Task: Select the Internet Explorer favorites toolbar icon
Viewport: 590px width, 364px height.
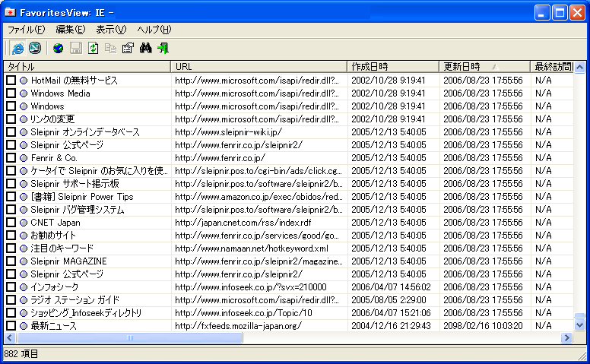Action: (17, 48)
